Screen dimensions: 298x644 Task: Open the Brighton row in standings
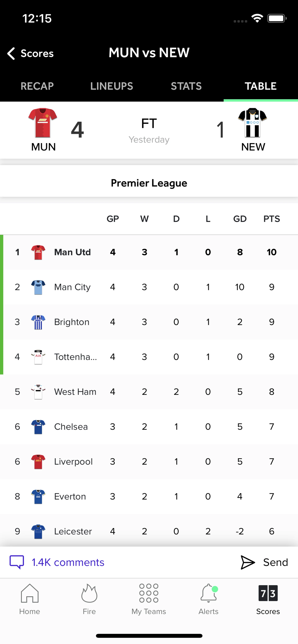[149, 322]
